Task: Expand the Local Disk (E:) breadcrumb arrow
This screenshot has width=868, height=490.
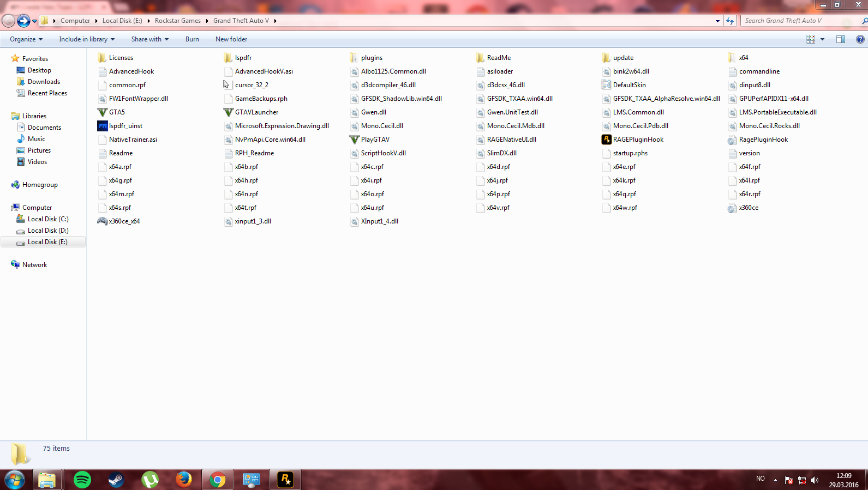Action: pyautogui.click(x=148, y=21)
